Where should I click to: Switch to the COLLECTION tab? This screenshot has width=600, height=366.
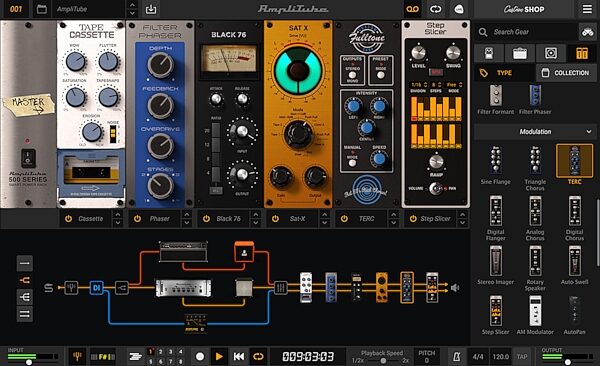point(567,73)
